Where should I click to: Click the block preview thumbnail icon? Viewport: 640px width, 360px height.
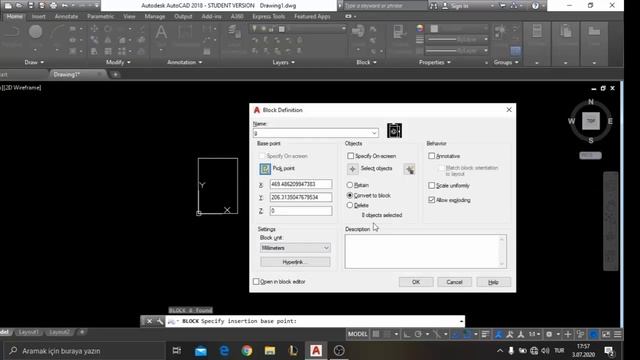[394, 131]
